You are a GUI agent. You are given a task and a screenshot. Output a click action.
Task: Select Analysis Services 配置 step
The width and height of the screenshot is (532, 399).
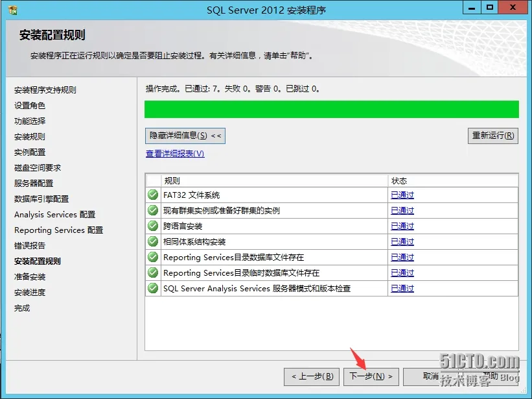(55, 215)
